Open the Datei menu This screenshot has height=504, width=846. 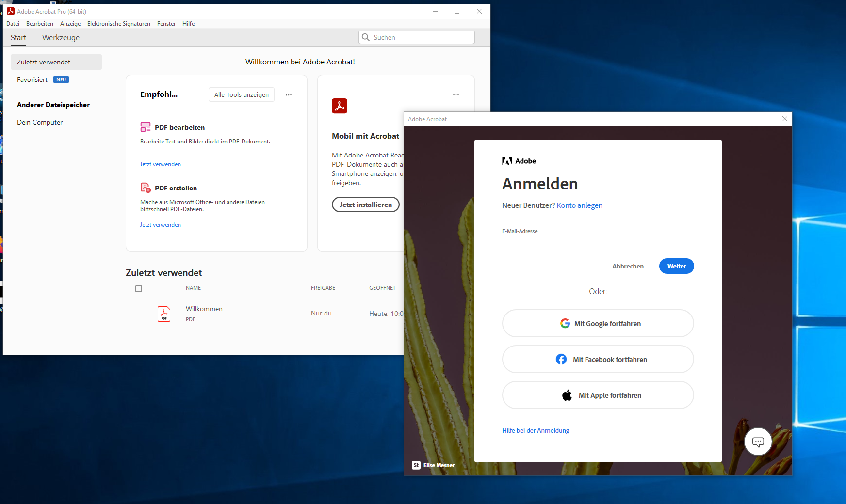pos(13,24)
